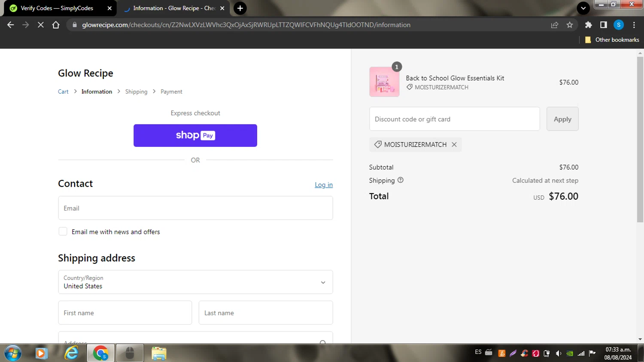Click the power plug tray icon
Screen dimensions: 644x362
547,353
